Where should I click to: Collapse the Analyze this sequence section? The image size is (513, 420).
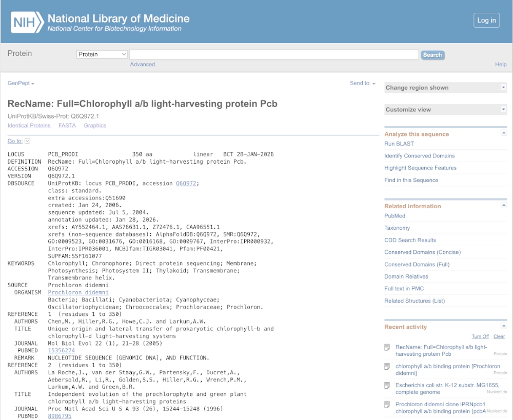click(x=504, y=133)
